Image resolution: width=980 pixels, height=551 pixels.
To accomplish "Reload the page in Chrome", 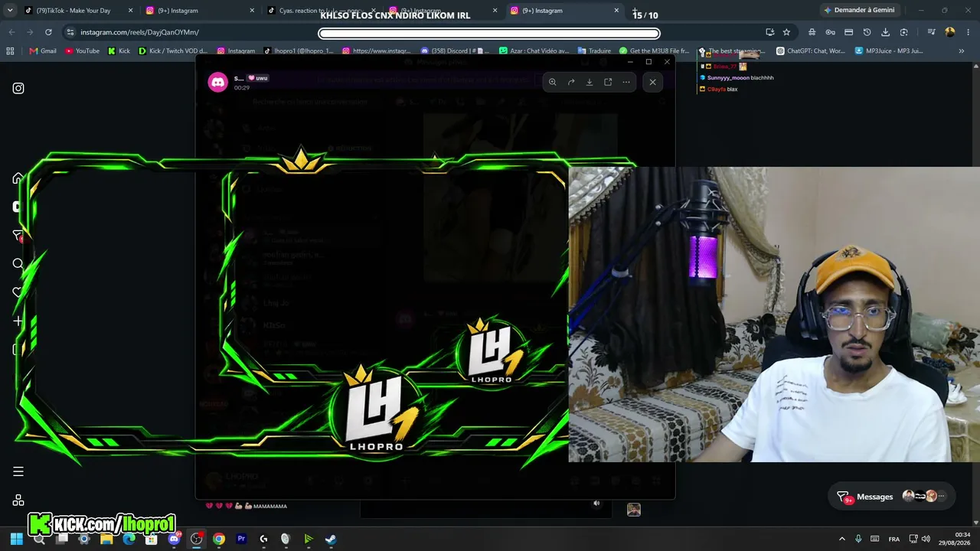I will (x=48, y=32).
